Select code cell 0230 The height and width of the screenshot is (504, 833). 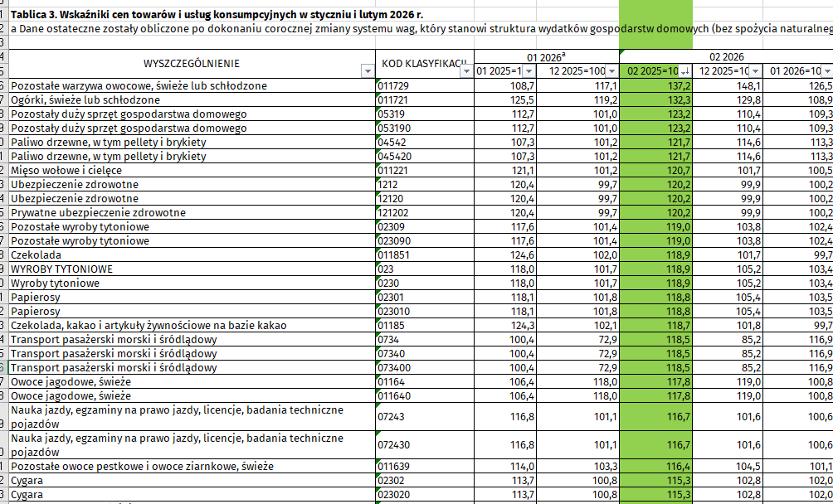pos(425,283)
